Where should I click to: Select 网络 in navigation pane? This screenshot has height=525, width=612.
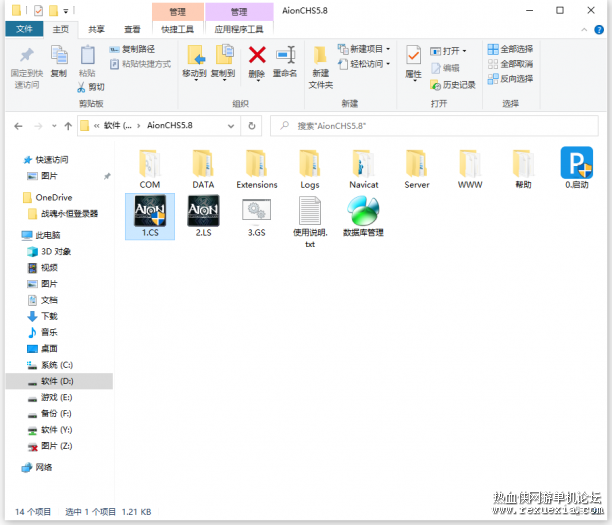click(37, 467)
